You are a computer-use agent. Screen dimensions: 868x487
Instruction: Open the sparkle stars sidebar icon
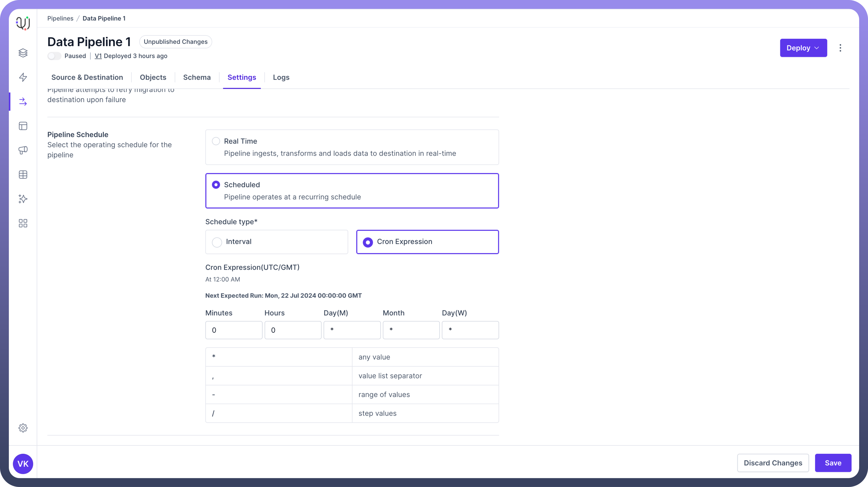[23, 199]
